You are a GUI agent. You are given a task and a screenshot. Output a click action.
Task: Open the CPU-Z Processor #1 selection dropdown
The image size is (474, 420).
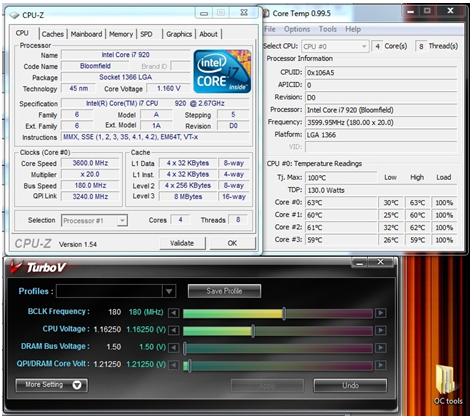(x=122, y=220)
